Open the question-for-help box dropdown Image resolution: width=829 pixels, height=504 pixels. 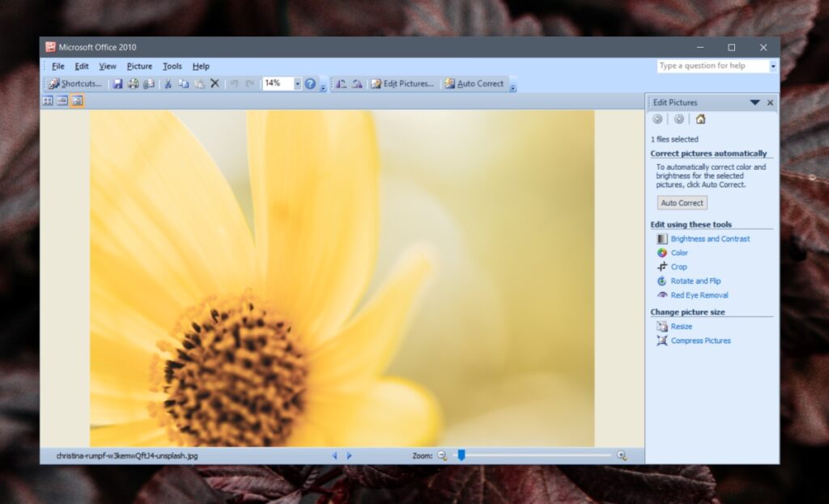[772, 66]
